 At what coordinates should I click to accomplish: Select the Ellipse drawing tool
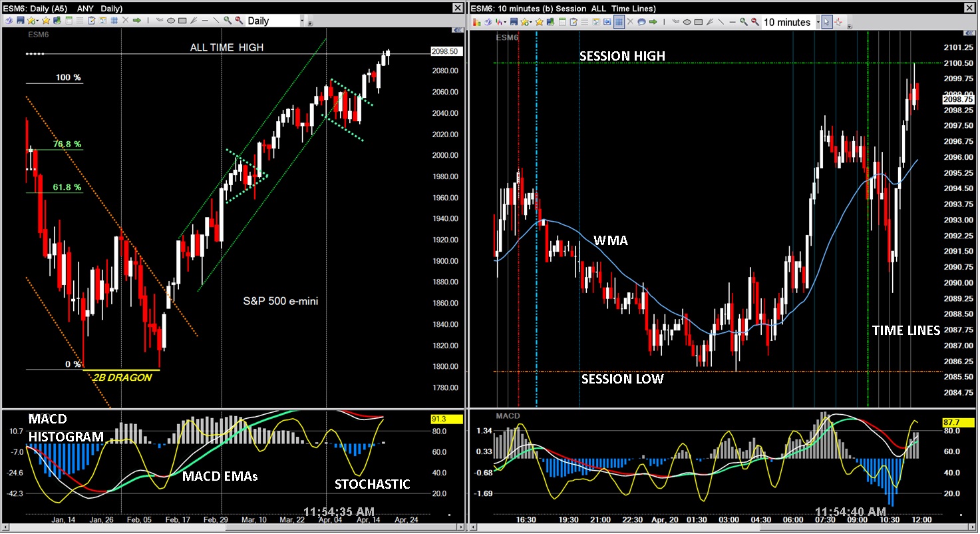172,21
